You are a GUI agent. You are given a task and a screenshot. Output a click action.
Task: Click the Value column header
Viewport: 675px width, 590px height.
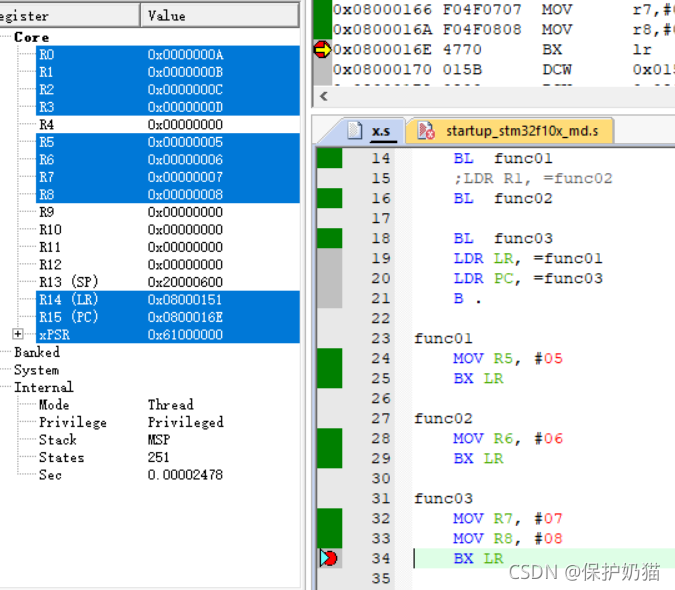(x=220, y=16)
